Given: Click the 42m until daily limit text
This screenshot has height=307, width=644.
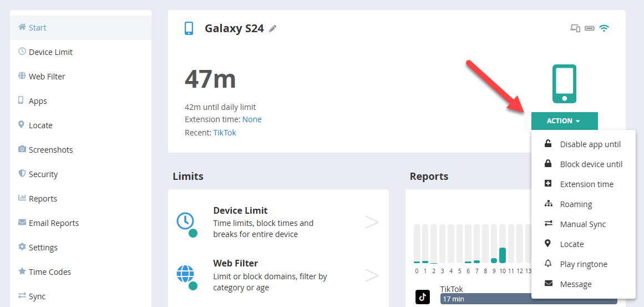Looking at the screenshot, I should tap(220, 107).
